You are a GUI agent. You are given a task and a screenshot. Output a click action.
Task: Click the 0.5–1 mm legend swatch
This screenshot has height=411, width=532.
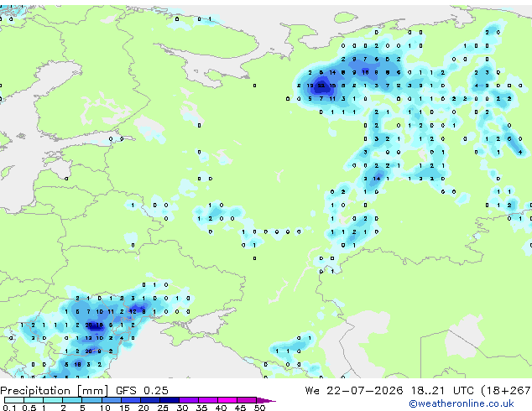point(34,400)
